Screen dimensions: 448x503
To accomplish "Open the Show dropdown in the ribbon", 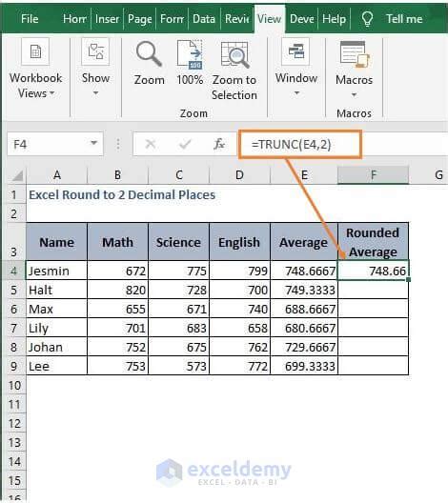I will pyautogui.click(x=95, y=68).
